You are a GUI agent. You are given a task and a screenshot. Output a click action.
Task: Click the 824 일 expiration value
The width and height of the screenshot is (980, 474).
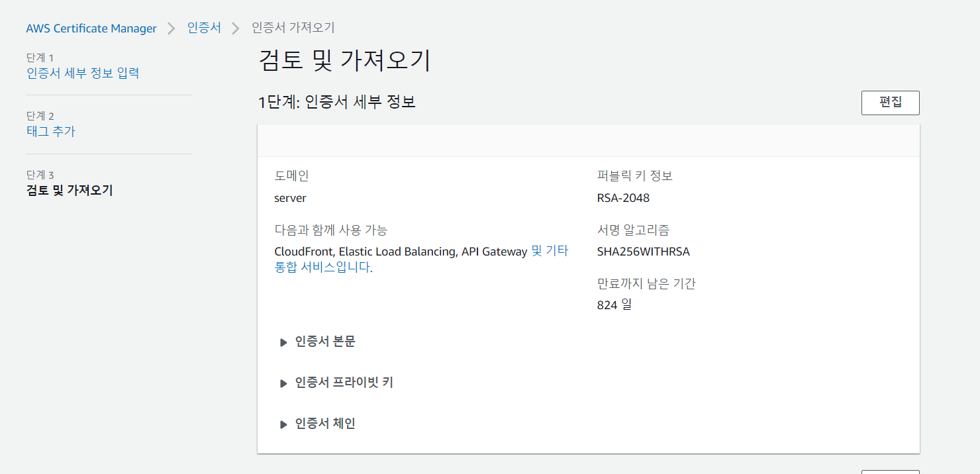[x=614, y=305]
